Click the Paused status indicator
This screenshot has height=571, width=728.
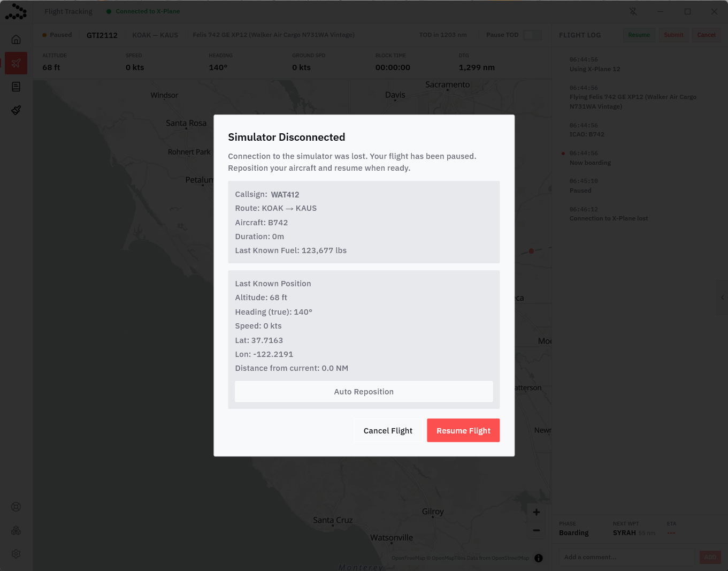click(x=57, y=35)
